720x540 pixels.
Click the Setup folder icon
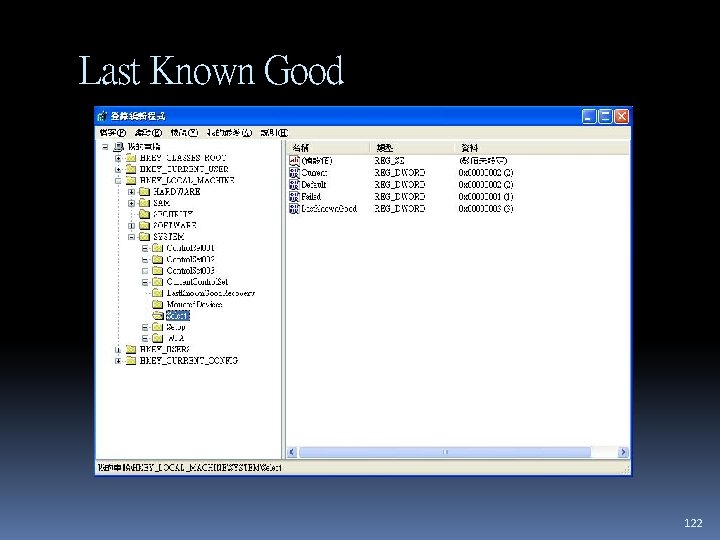[x=158, y=327]
